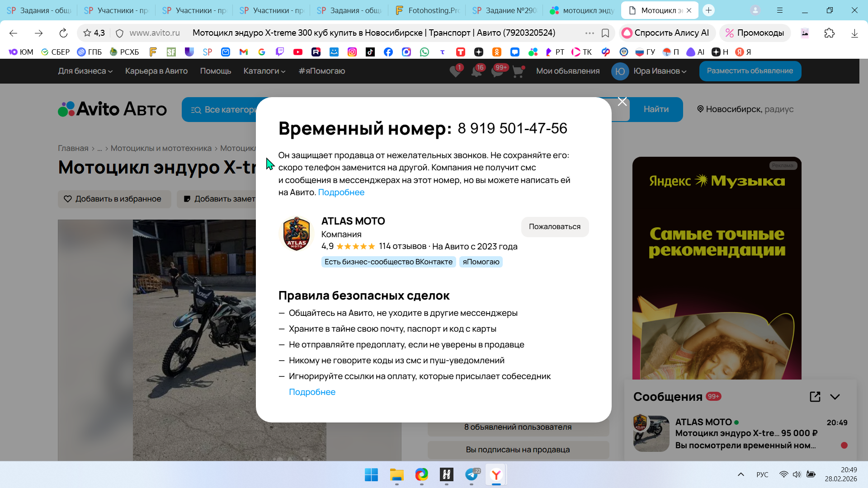Switch to the Fotohosting.Pro tab
The image size is (868, 488).
426,10
